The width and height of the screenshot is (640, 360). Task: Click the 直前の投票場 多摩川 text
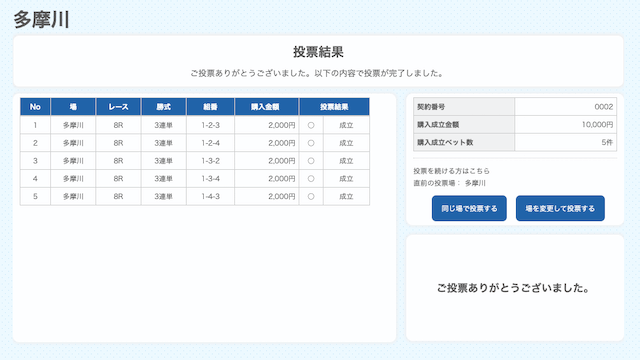pos(449,183)
